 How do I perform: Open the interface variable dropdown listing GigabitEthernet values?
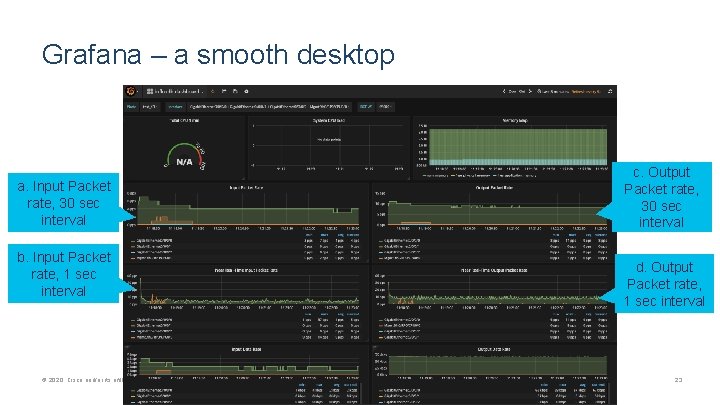coord(268,107)
